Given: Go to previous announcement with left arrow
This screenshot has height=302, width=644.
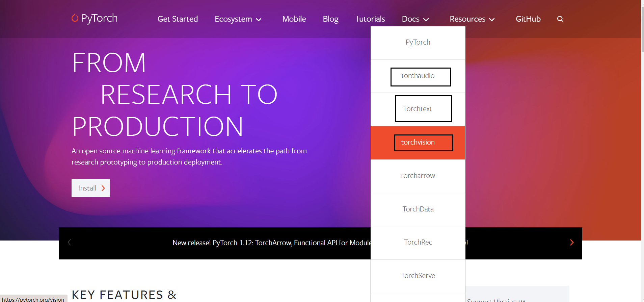Looking at the screenshot, I should [70, 243].
